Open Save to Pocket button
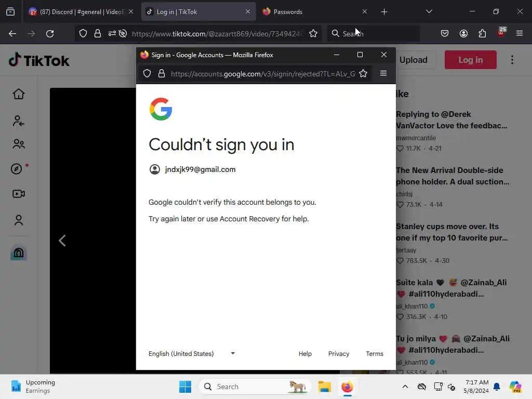This screenshot has width=532, height=399. point(445,34)
